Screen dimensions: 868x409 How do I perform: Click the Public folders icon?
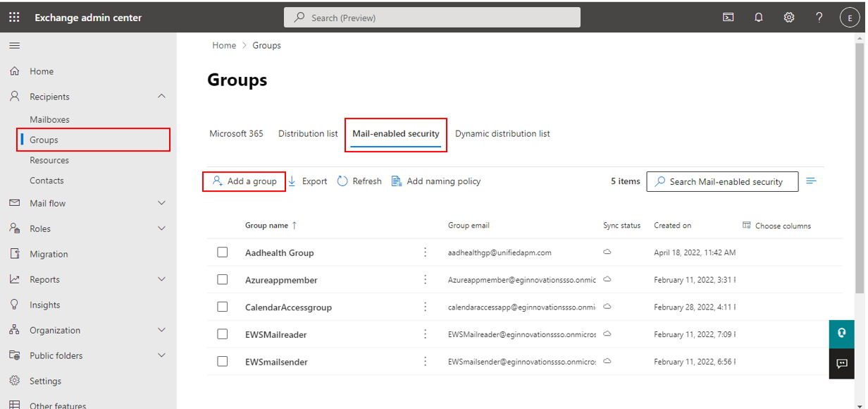(x=14, y=355)
